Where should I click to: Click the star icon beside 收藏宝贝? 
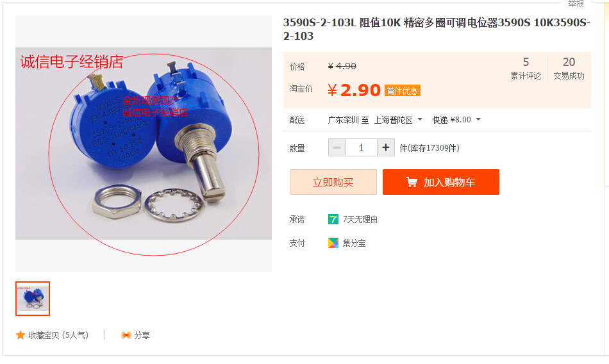21,335
